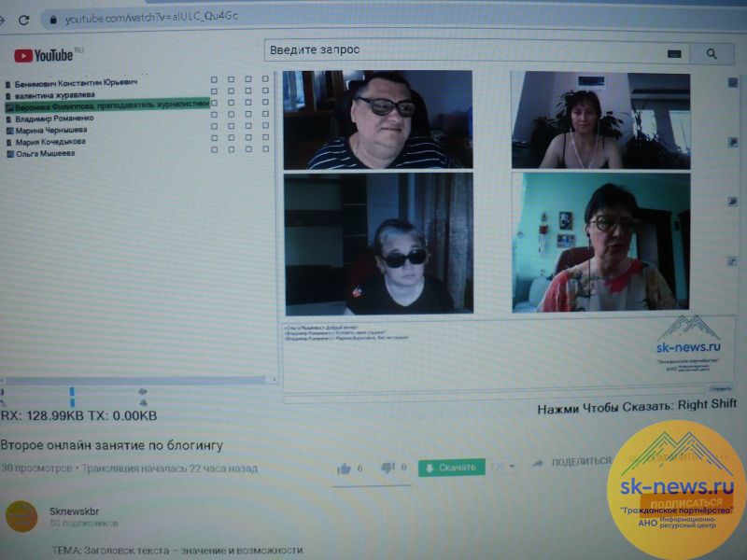Like the video with thumbs up
The height and width of the screenshot is (560, 747).
click(x=344, y=469)
